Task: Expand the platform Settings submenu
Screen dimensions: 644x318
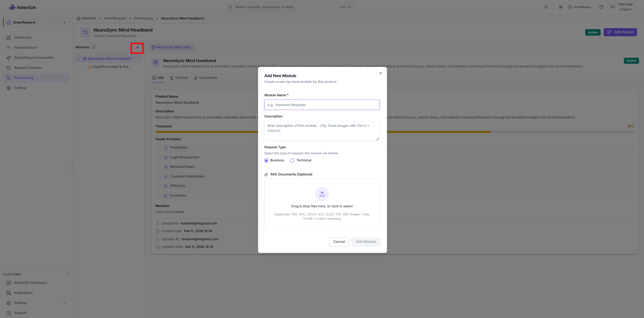Action: tap(64, 303)
